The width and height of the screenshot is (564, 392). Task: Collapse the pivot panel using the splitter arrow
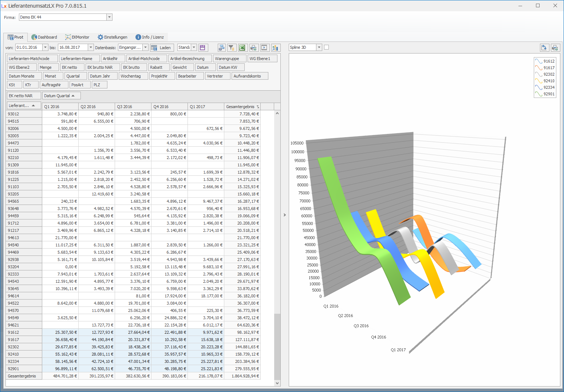[x=285, y=215]
